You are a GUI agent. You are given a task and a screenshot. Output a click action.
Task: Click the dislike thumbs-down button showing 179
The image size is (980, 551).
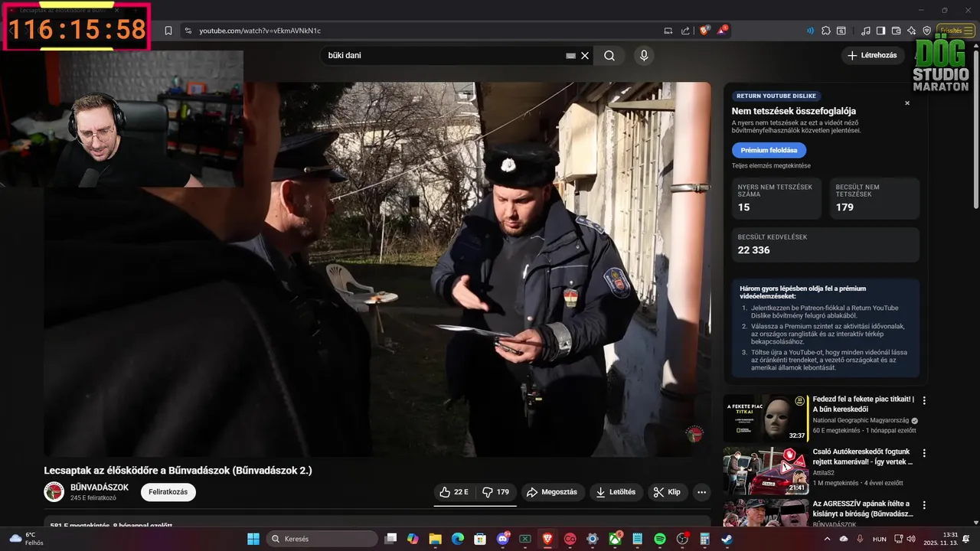pyautogui.click(x=496, y=492)
